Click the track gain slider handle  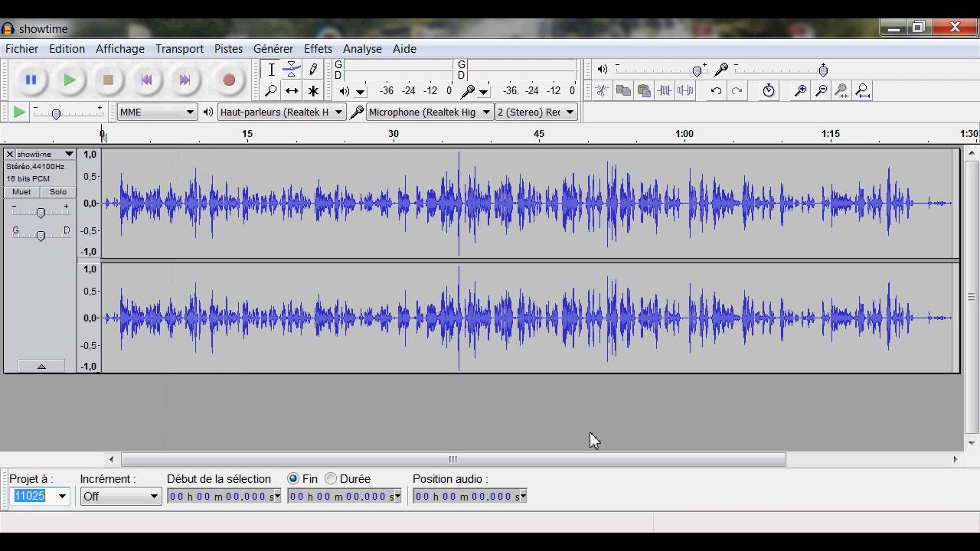[x=41, y=213]
